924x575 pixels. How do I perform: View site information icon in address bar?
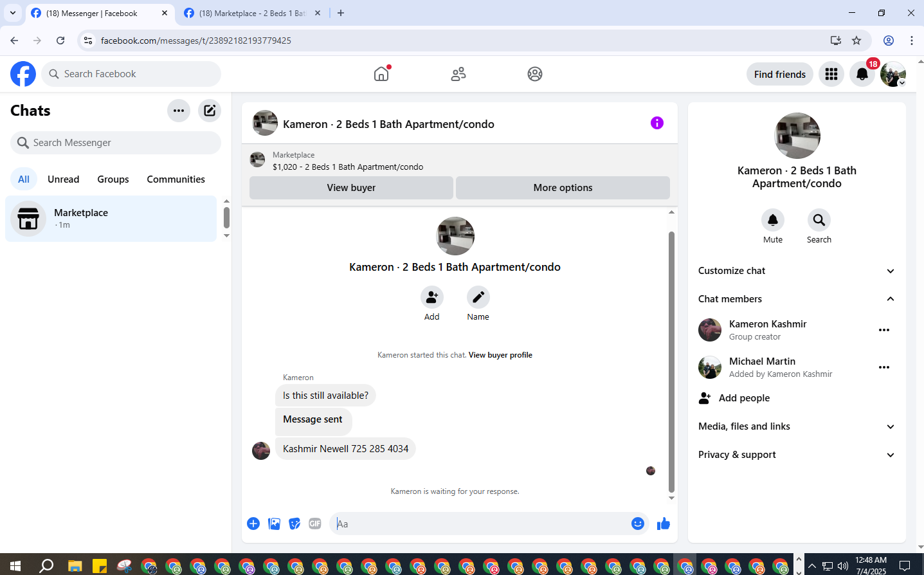[x=88, y=41]
